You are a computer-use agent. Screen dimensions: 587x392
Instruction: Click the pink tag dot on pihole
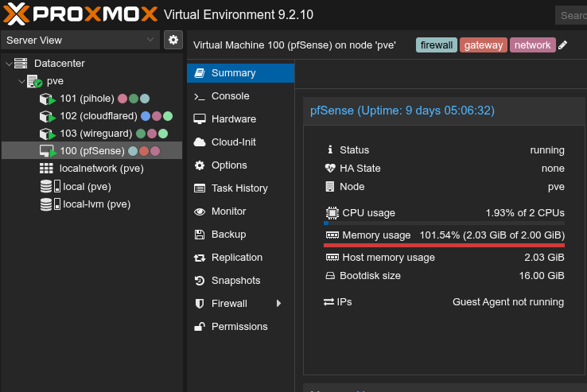[x=122, y=99]
